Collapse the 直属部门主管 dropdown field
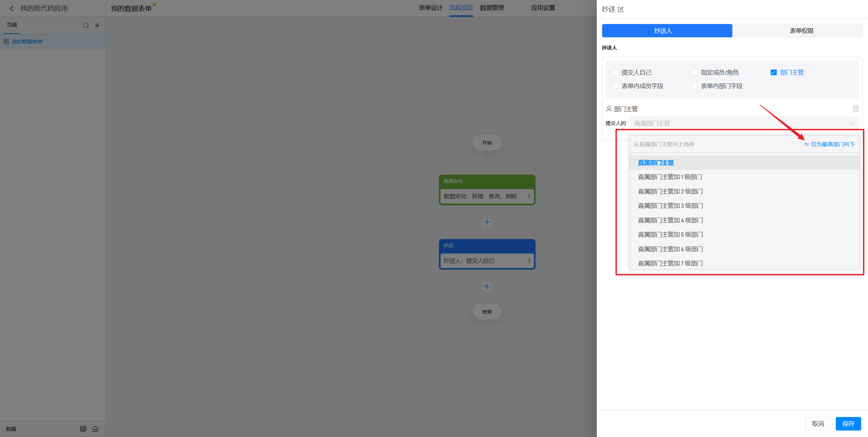Viewport: 868px width, 437px height. tap(851, 123)
